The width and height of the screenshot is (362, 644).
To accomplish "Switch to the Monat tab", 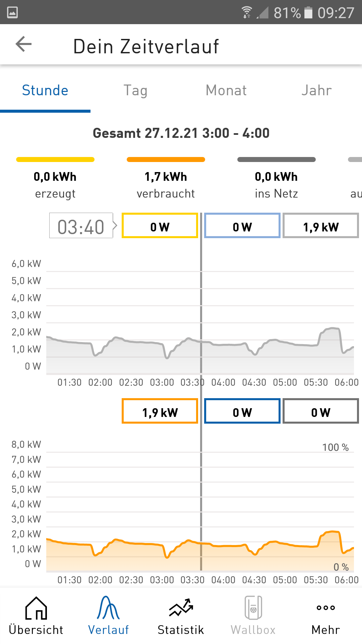I will 226,91.
